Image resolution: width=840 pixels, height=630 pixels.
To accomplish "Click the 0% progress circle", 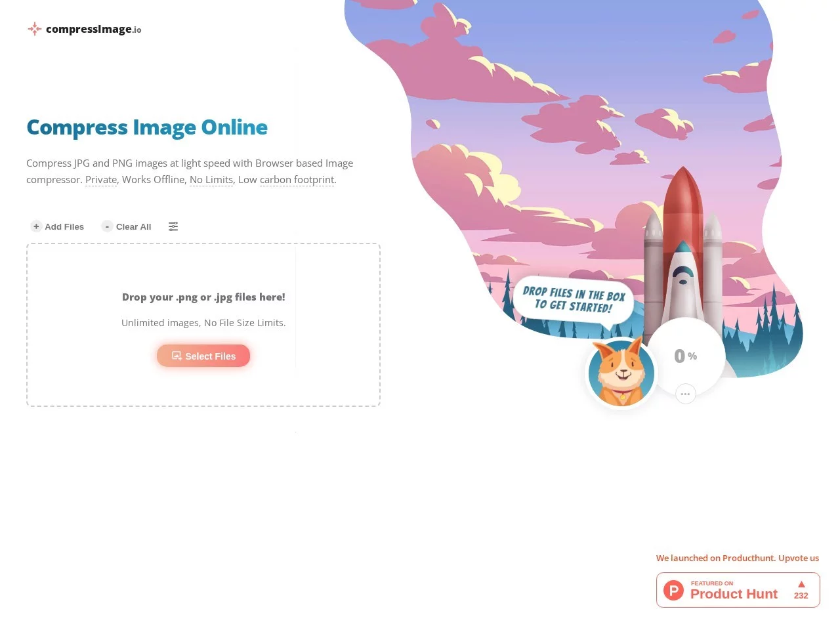I will (x=686, y=356).
